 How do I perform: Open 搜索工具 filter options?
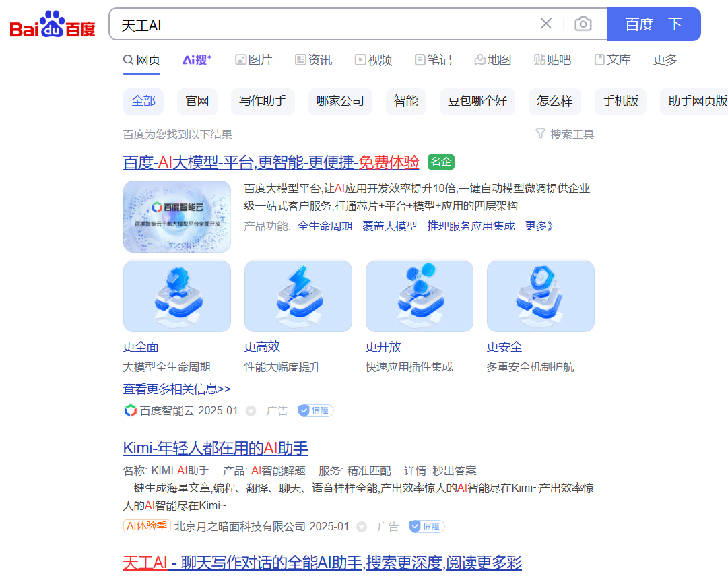click(x=564, y=134)
